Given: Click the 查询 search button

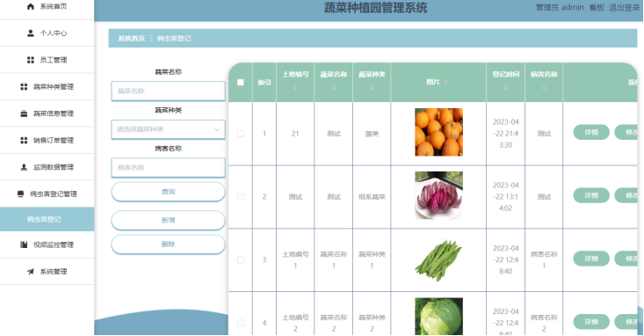Looking at the screenshot, I should point(168,192).
